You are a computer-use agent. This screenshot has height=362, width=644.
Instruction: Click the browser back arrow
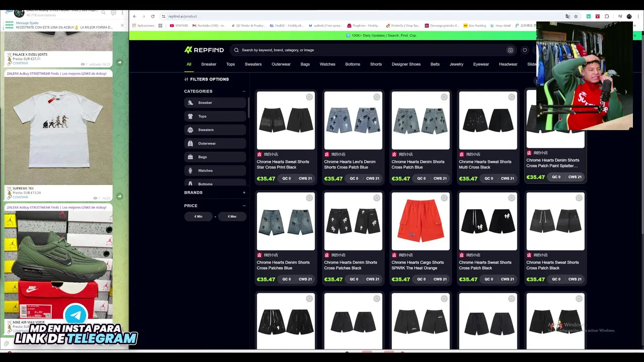pyautogui.click(x=134, y=16)
